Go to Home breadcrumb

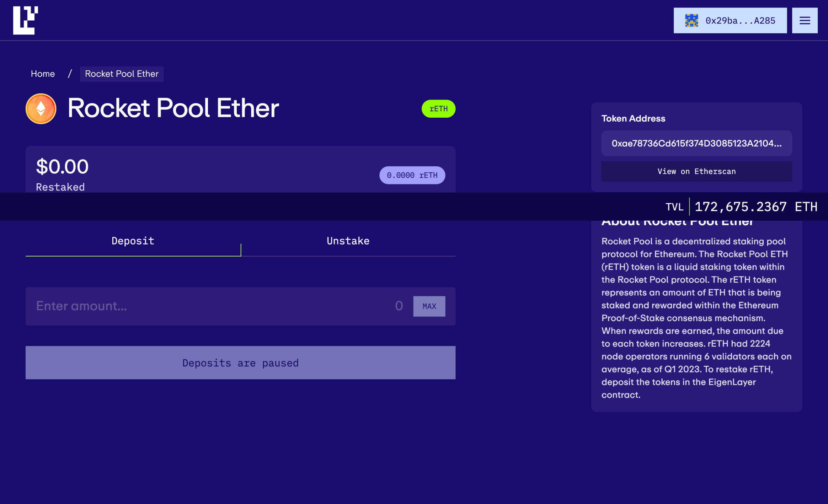point(43,74)
